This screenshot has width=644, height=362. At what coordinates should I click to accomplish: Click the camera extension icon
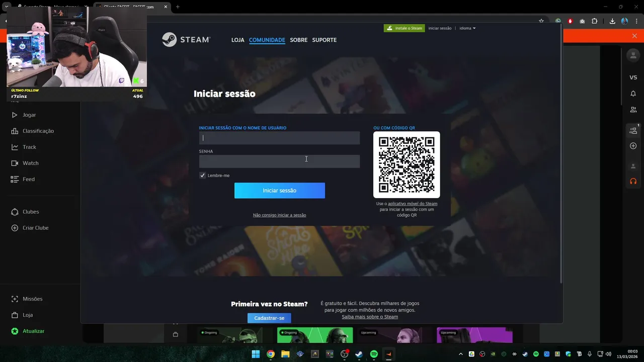(x=582, y=21)
